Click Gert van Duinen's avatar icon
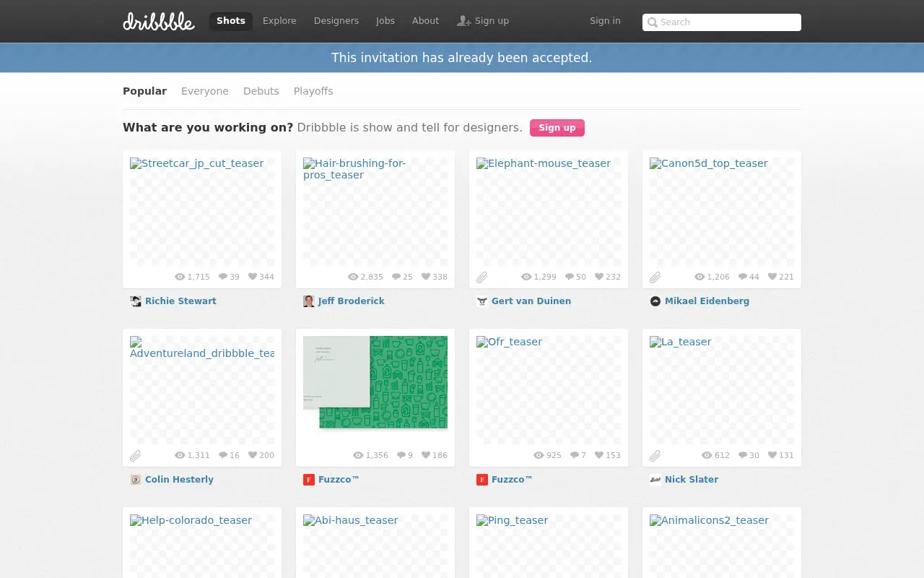This screenshot has width=924, height=578. [482, 301]
